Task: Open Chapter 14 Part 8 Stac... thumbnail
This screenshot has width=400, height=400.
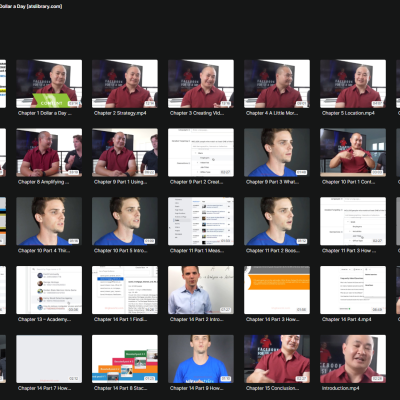Action: click(x=125, y=359)
